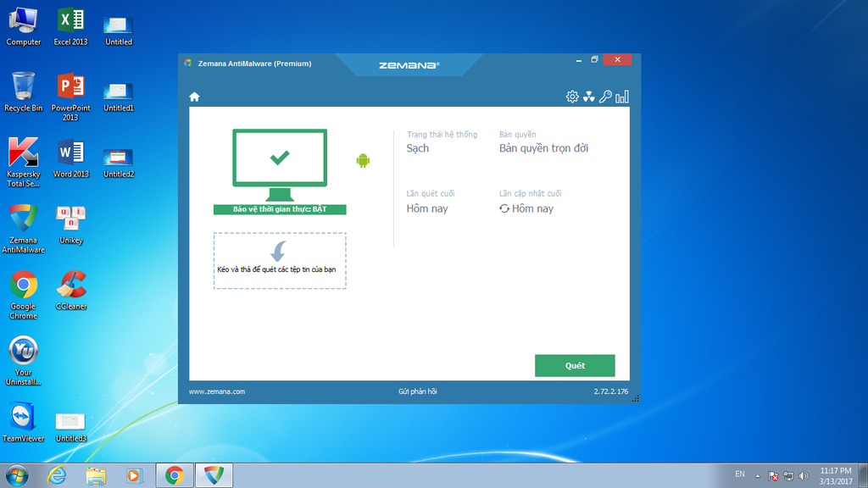Open Windows Media Player on taskbar
868x488 pixels.
(134, 475)
